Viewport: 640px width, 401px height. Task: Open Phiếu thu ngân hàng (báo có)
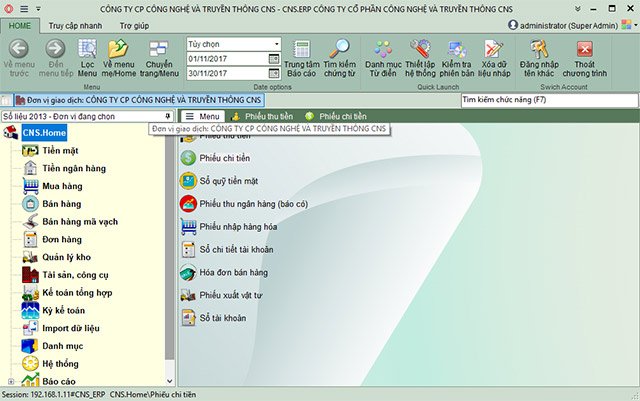point(244,204)
